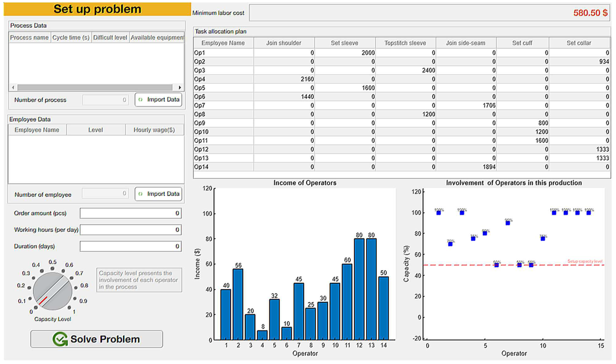This screenshot has height=364, width=616.
Task: Click the Hourly wage($) column header
Action: [x=154, y=130]
